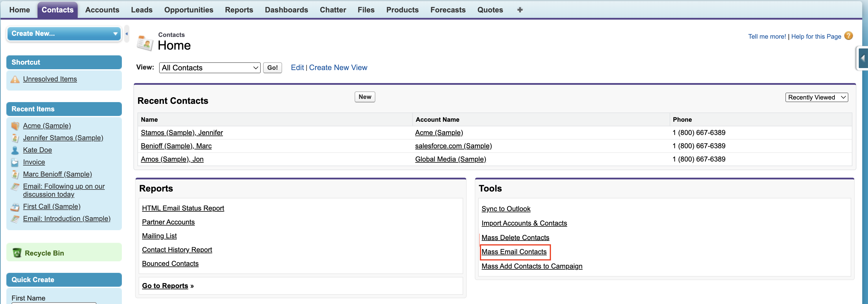Click Import Accounts & Contacts
Screen dimensions: 868x304
coord(524,224)
